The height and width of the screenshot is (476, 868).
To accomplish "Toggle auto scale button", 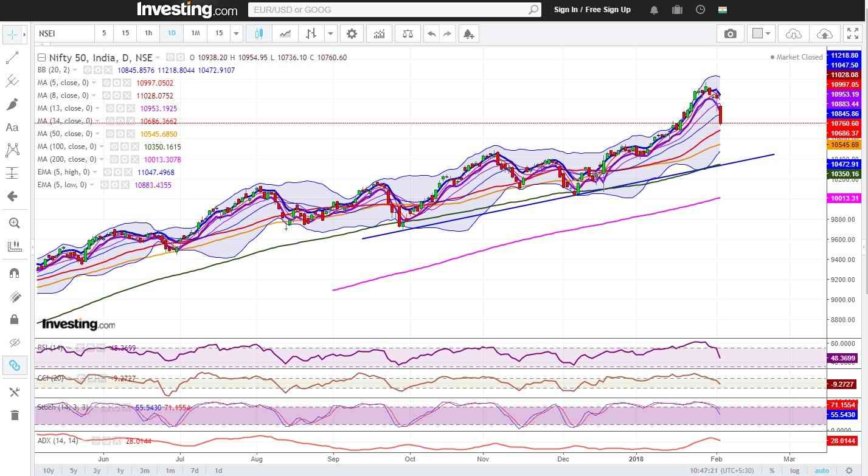I will click(x=822, y=471).
